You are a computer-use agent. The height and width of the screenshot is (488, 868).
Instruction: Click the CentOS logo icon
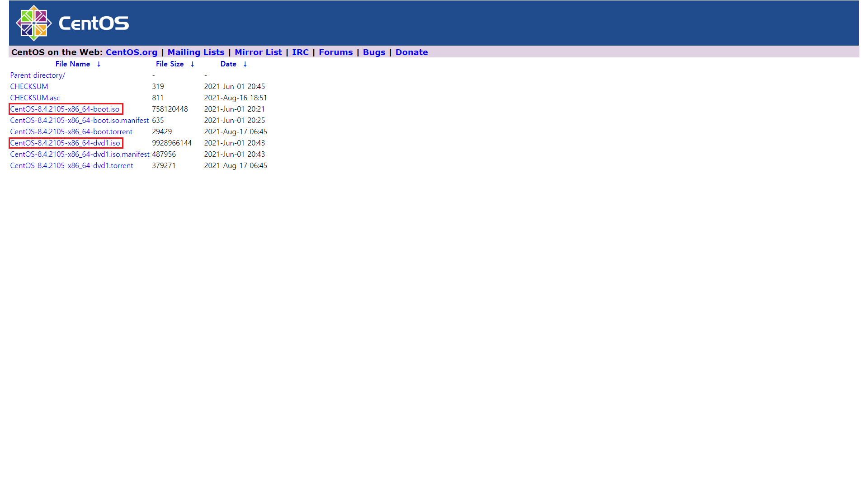click(34, 23)
